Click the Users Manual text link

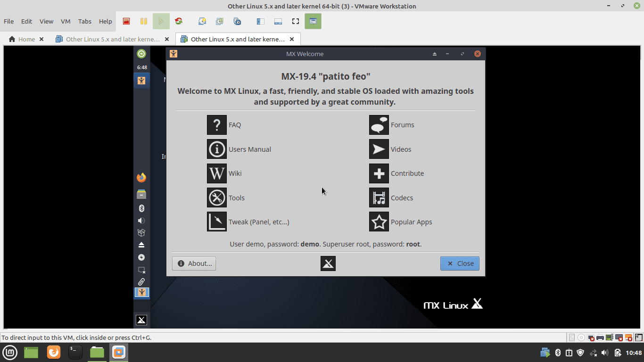(250, 149)
